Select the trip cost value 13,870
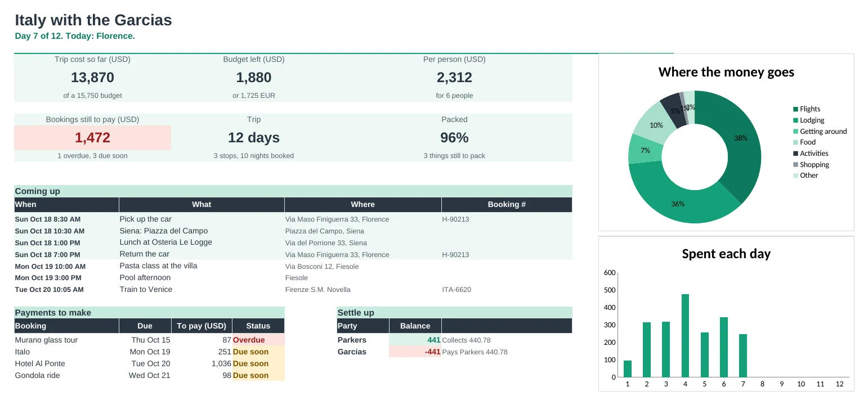The height and width of the screenshot is (405, 868). pyautogui.click(x=92, y=78)
